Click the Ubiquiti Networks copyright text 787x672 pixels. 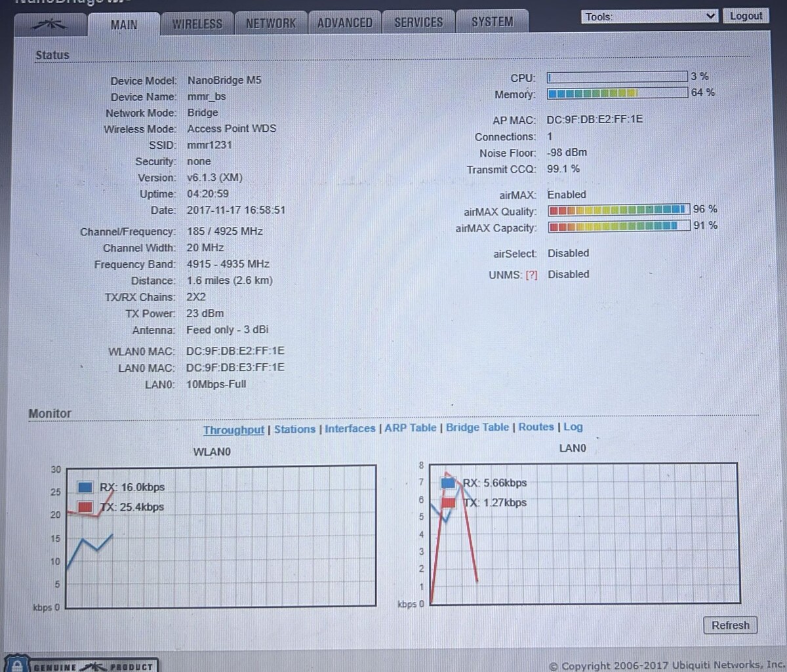[x=666, y=665]
